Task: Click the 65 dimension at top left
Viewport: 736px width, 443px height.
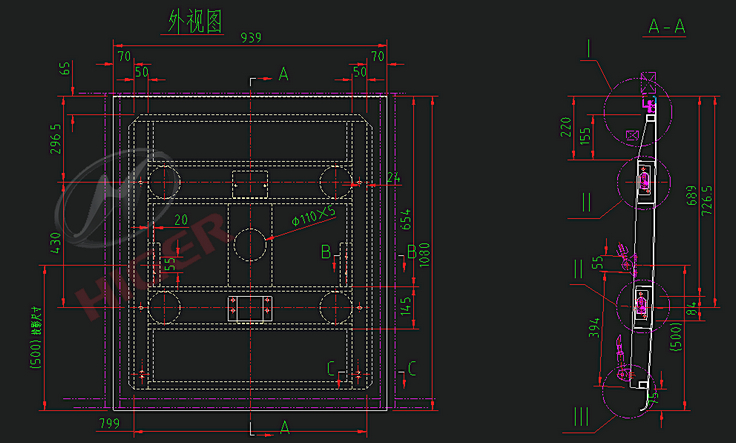Action: 67,68
